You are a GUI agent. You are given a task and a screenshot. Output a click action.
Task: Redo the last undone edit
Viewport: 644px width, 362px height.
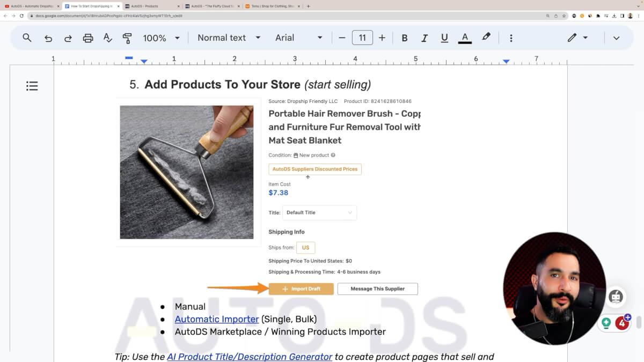click(x=68, y=38)
